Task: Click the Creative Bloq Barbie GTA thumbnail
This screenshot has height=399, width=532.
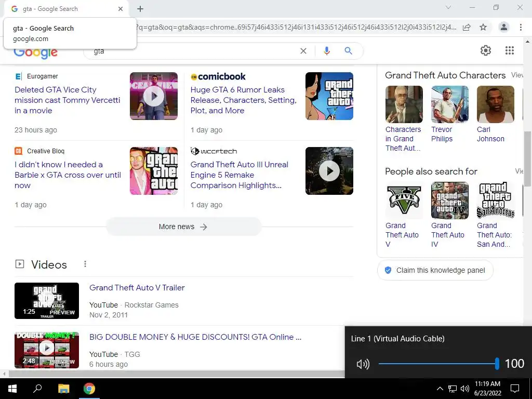Action: [x=154, y=170]
